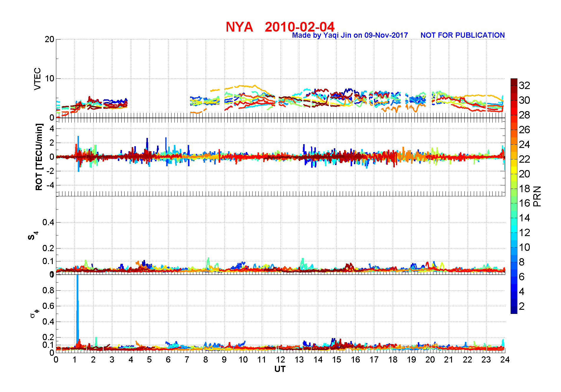561x392 pixels.
Task: Click x-axis tick label 24
Action: [505, 360]
